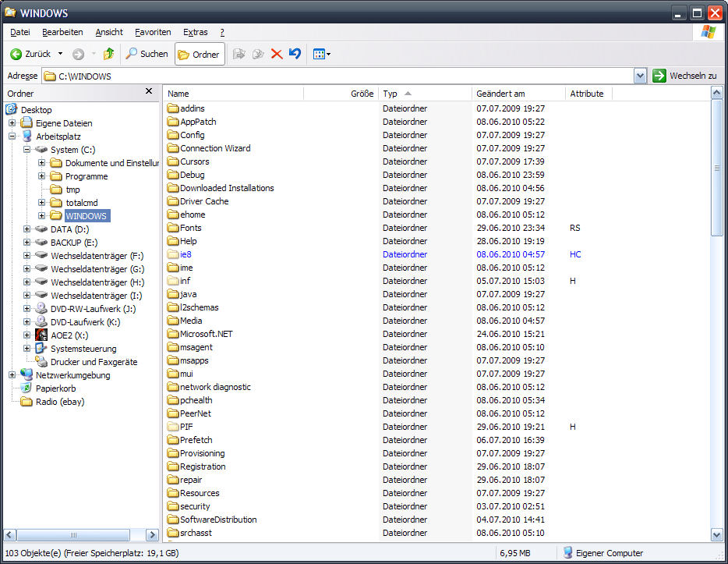This screenshot has width=728, height=564.
Task: Open the Favoriten menu
Action: [153, 32]
